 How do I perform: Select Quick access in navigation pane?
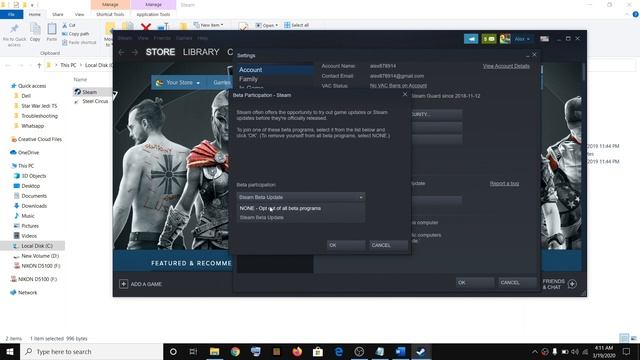coord(32,86)
